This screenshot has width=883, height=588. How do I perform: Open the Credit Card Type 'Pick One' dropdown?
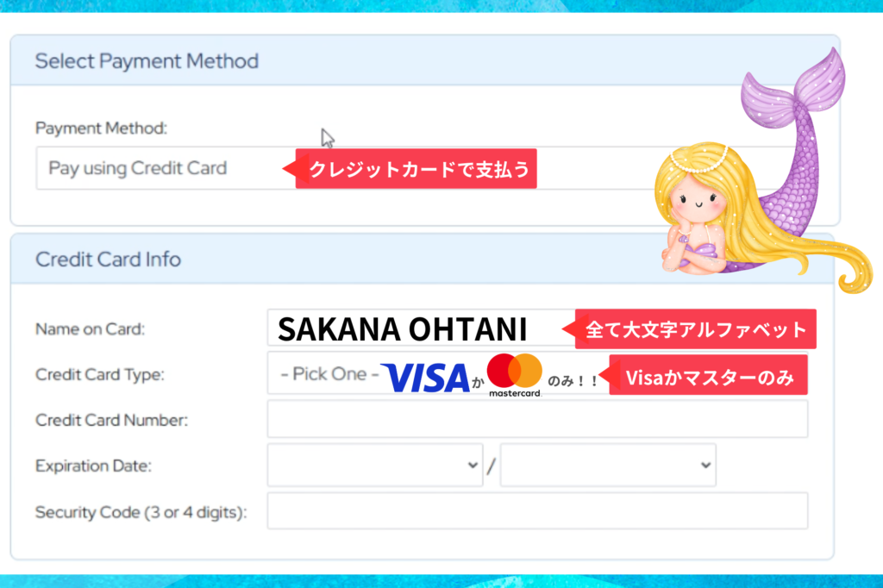[x=537, y=374]
